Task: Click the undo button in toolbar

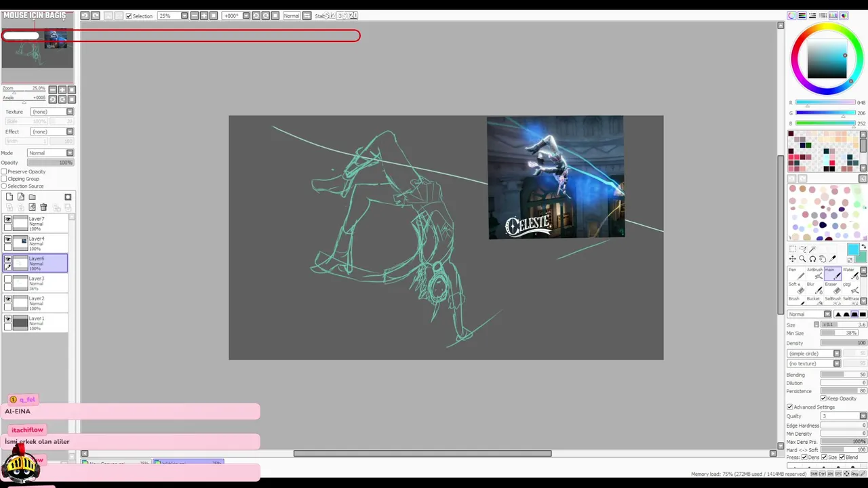Action: click(x=85, y=16)
